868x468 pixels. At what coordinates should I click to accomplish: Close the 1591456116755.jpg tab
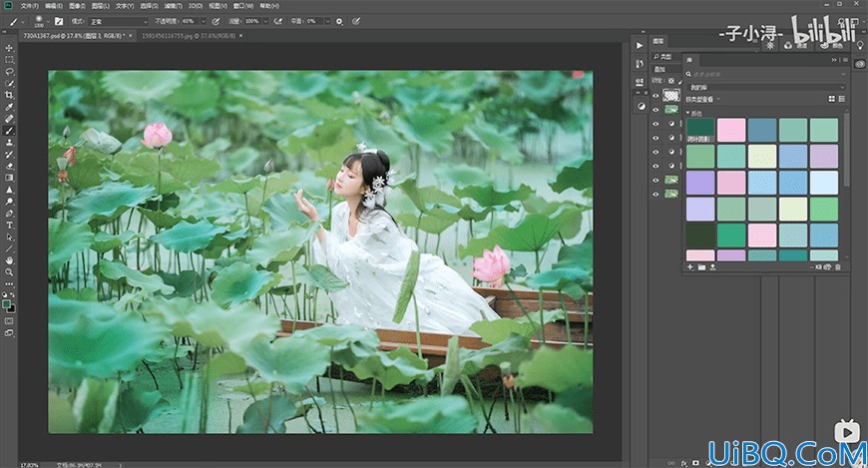(x=241, y=36)
